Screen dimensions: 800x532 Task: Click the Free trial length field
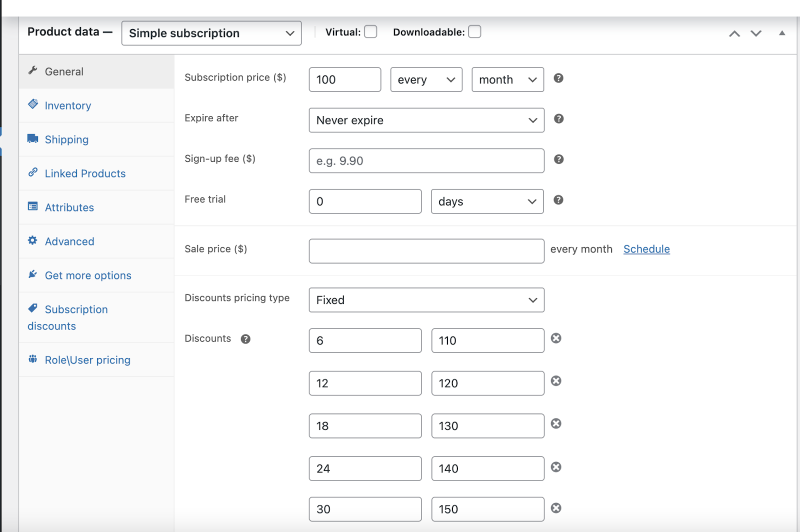click(365, 201)
